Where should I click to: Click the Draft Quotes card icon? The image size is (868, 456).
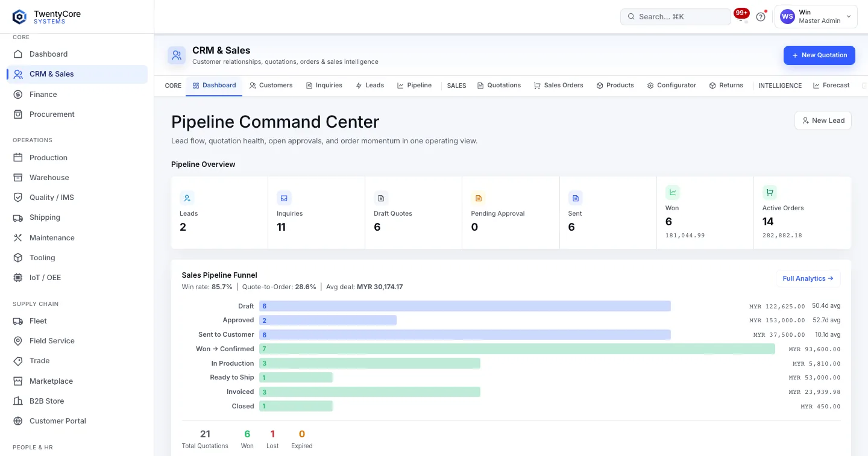[x=382, y=198]
